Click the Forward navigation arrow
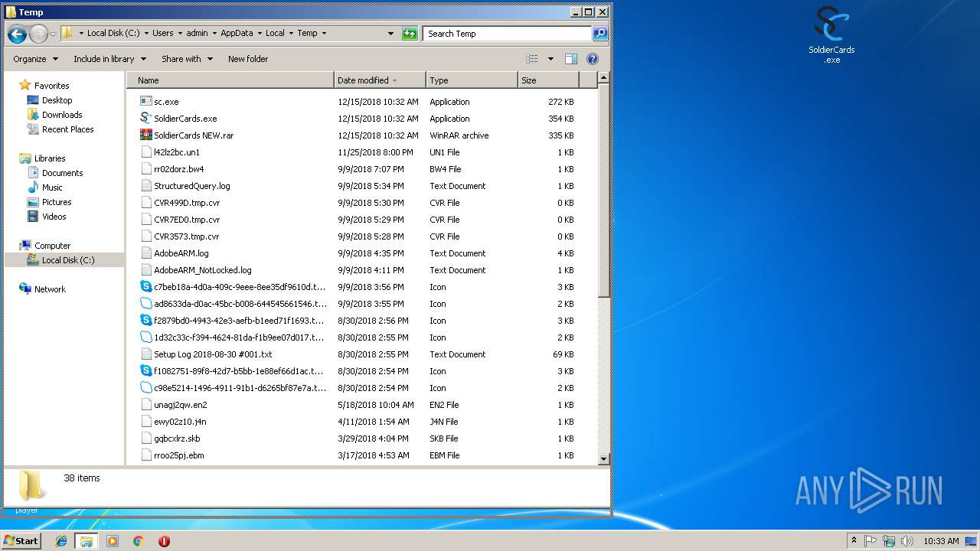Viewport: 980px width, 551px height. pyautogui.click(x=38, y=34)
